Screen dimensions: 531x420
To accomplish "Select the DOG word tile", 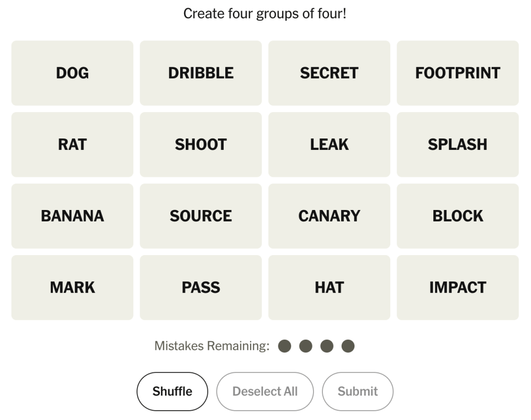I will coord(72,73).
